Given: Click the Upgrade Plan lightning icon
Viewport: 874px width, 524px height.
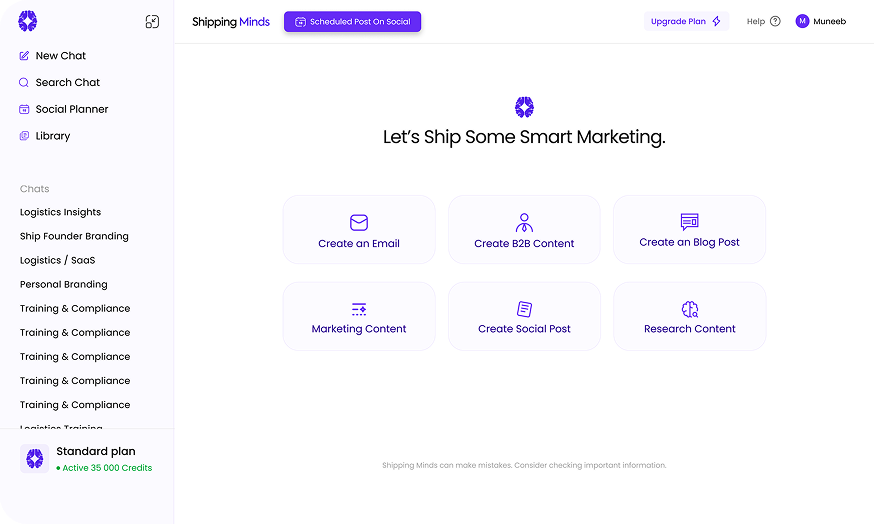Looking at the screenshot, I should pos(716,21).
